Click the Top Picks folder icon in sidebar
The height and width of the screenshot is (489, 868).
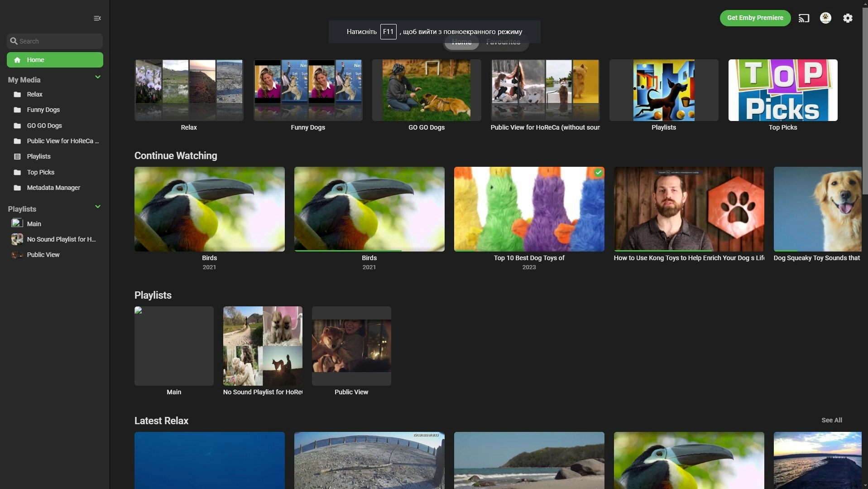(x=17, y=172)
